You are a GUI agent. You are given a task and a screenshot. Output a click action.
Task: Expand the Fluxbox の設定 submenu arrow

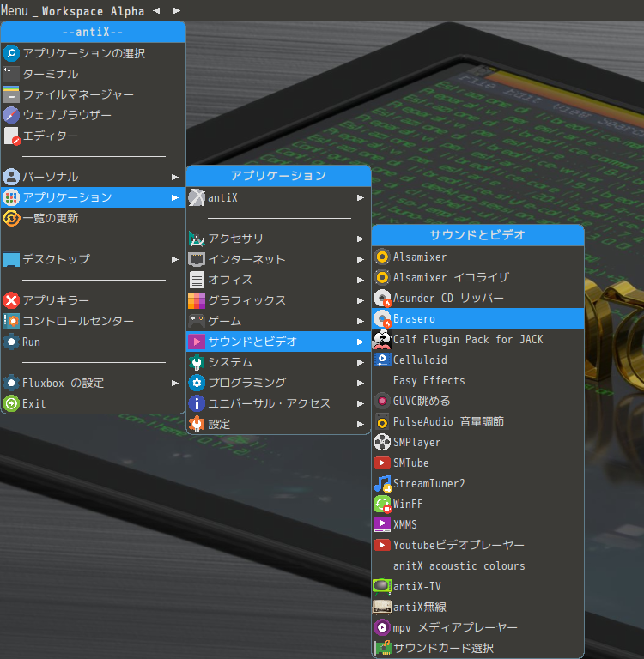pos(174,384)
